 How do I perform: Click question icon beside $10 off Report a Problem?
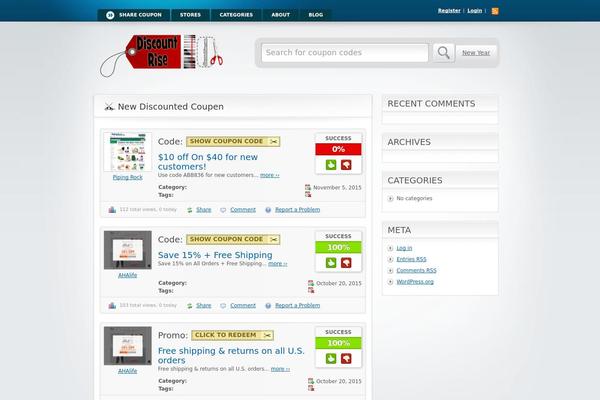pyautogui.click(x=268, y=210)
